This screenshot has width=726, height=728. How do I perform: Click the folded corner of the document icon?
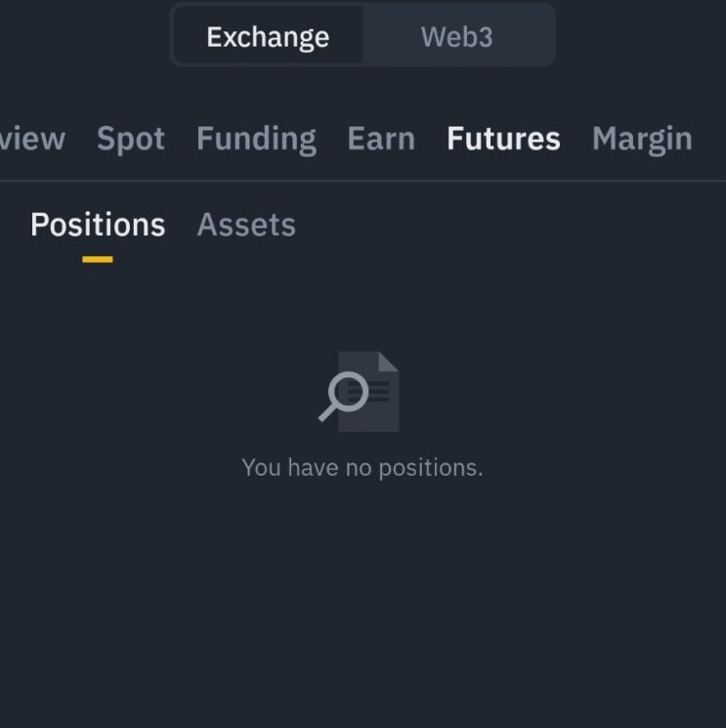point(389,361)
